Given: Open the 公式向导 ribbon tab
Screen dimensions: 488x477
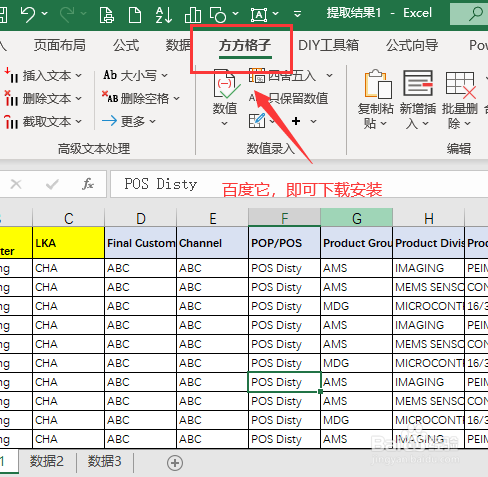Looking at the screenshot, I should tap(412, 45).
